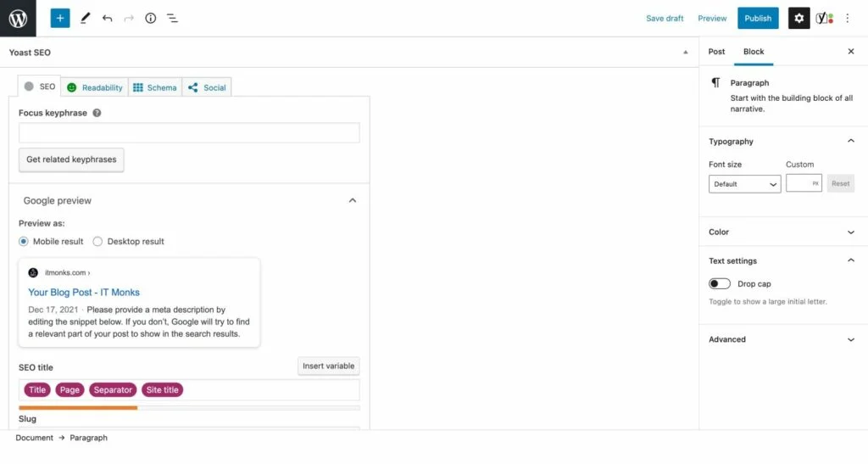Preview the post
Screen dimensions: 868x464
pos(712,19)
